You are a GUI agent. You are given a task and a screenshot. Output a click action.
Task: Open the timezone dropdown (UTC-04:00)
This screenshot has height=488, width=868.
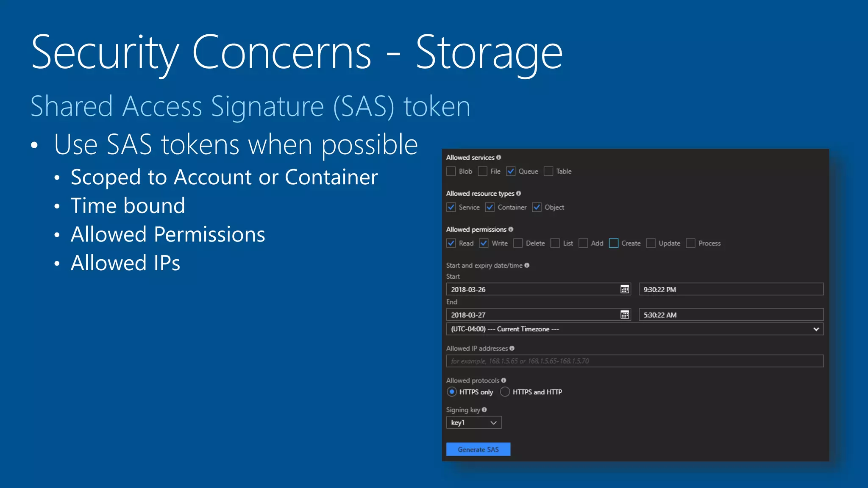tap(634, 329)
